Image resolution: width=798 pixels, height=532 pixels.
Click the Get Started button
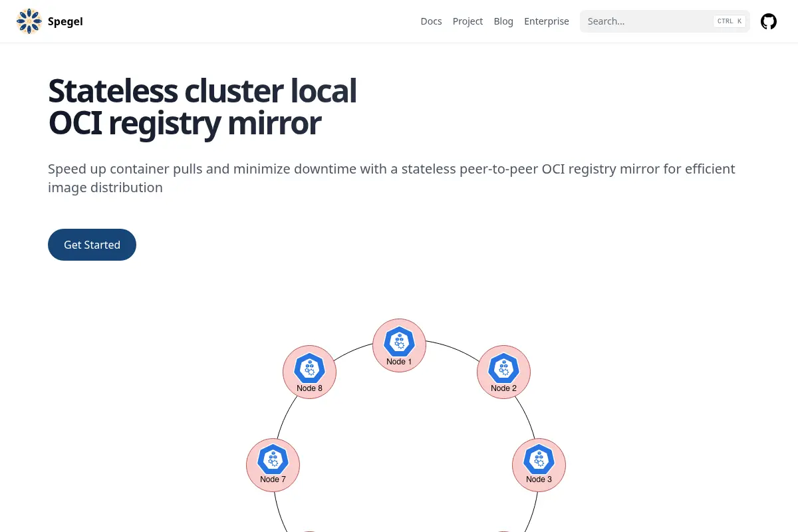(x=92, y=245)
